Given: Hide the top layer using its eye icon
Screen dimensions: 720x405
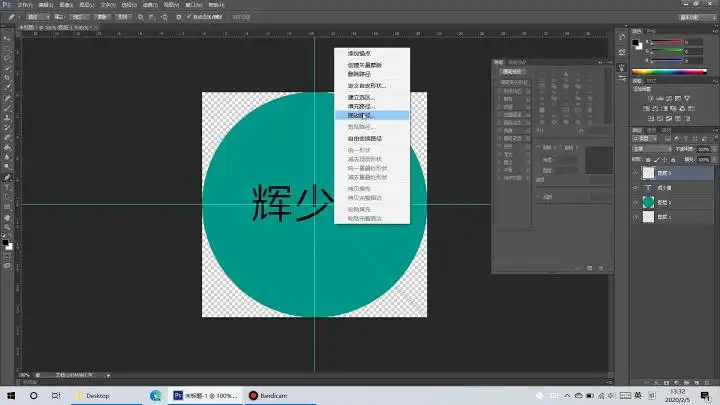Looking at the screenshot, I should pyautogui.click(x=636, y=172).
